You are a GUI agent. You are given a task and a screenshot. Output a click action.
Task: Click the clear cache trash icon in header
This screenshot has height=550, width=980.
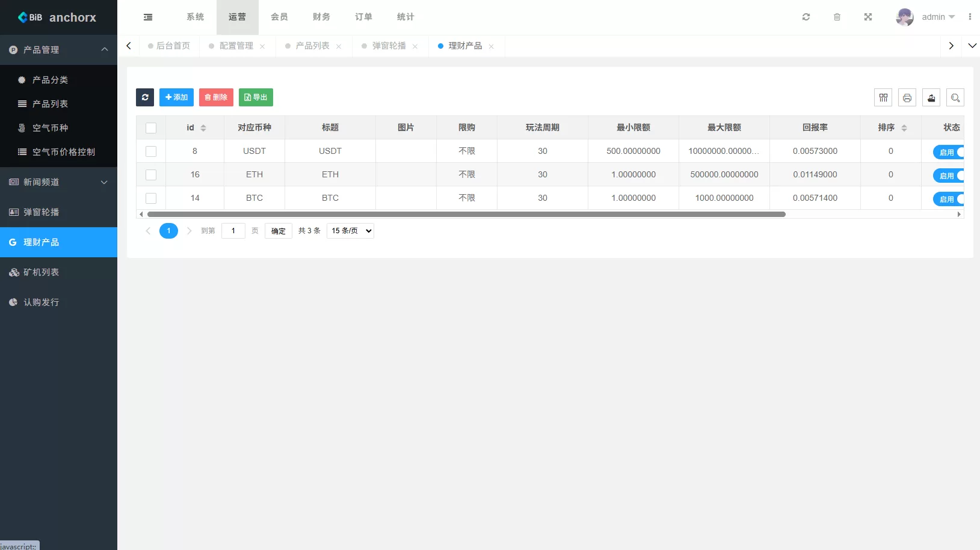(837, 17)
